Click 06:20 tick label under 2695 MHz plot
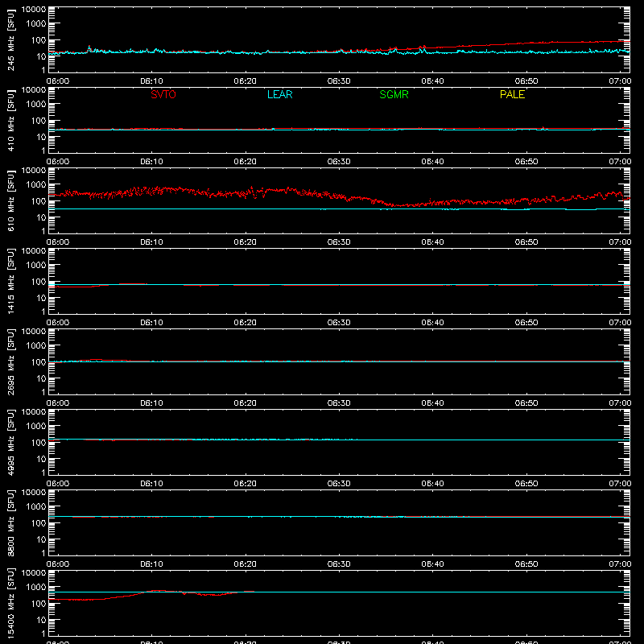The image size is (644, 644). point(246,403)
